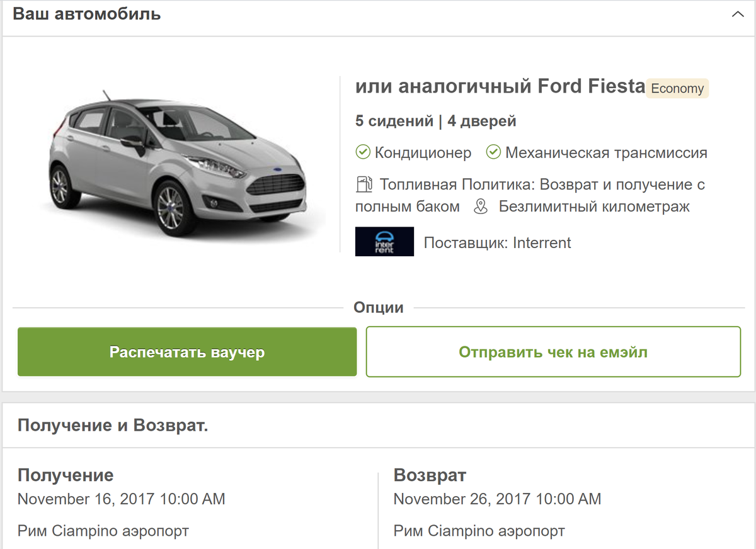Image resolution: width=756 pixels, height=549 pixels.
Task: Click Отправить чек на емэйл
Action: click(x=553, y=351)
